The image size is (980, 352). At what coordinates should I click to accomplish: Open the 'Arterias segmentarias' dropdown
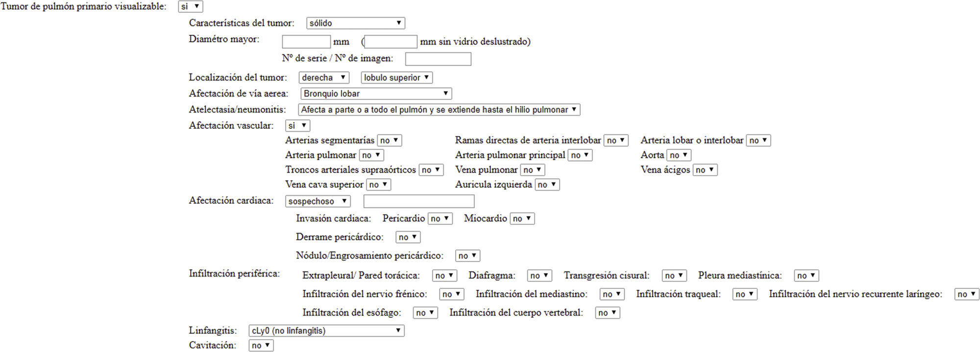pyautogui.click(x=390, y=141)
